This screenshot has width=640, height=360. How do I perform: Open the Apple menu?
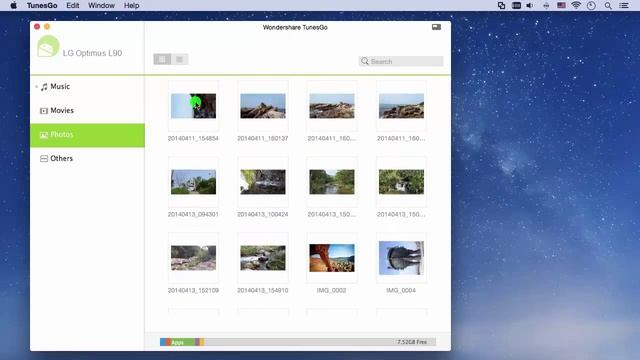(13, 6)
